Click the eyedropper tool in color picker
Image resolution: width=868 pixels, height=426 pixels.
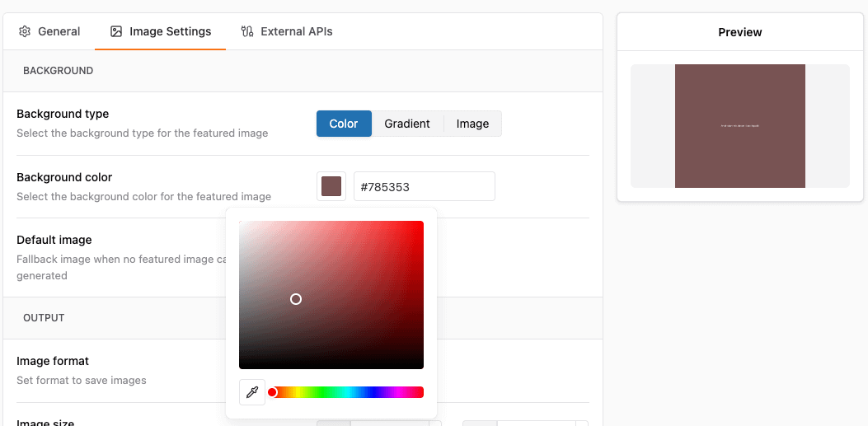pyautogui.click(x=252, y=392)
